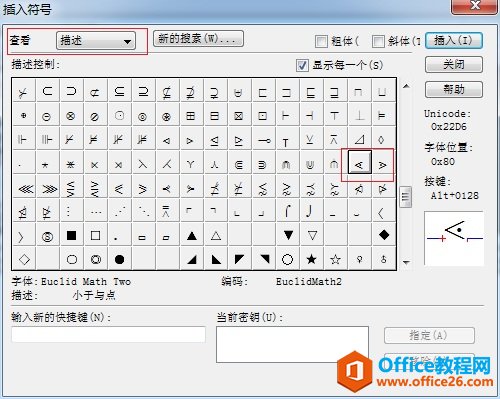Click the 关闭 button
500x399 pixels.
click(454, 64)
